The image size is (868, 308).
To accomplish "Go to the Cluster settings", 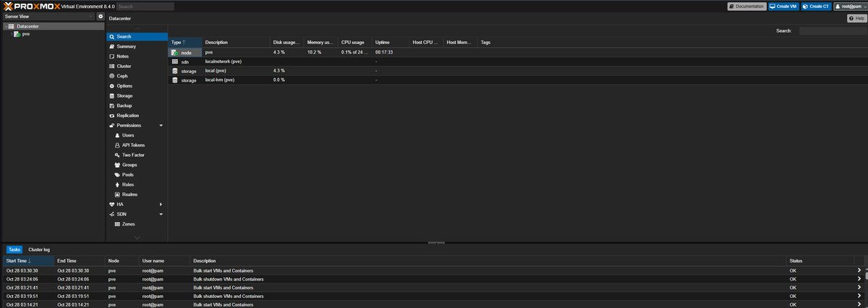I will 137,66.
